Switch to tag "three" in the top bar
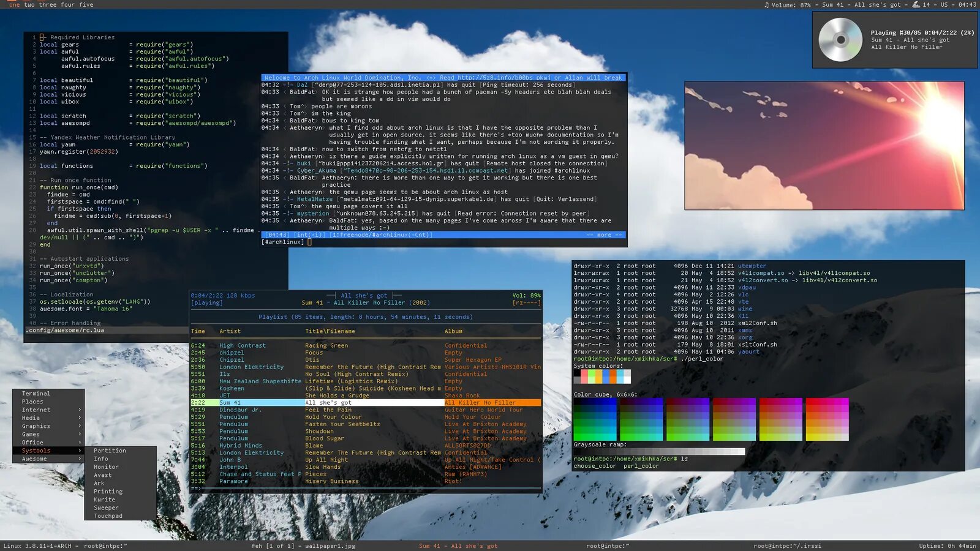980x551 pixels. (48, 5)
